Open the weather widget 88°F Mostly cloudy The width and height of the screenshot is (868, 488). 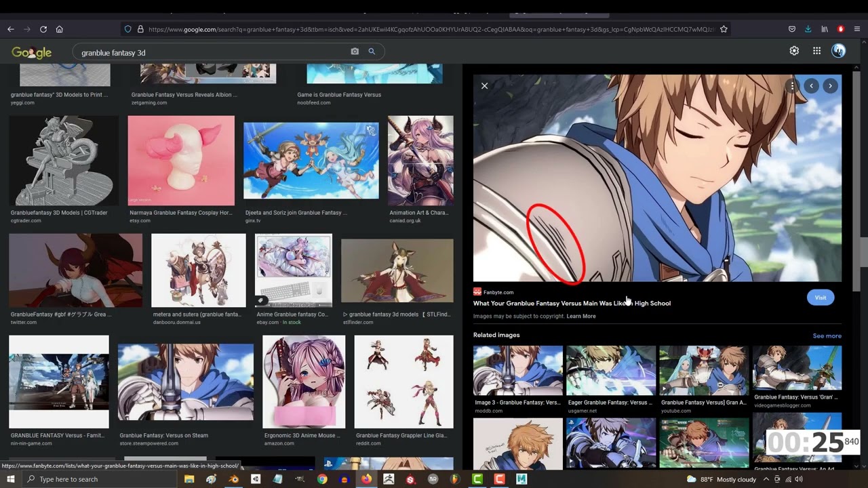(722, 479)
